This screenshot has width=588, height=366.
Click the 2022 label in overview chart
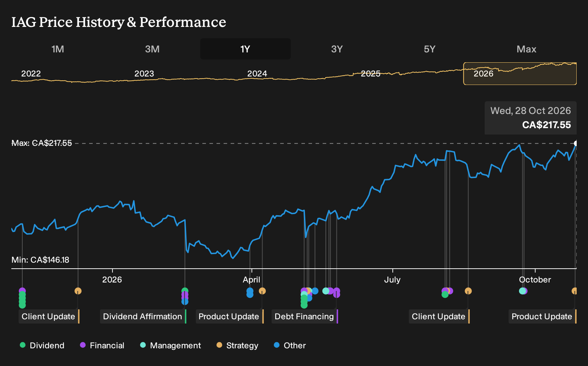click(x=31, y=74)
